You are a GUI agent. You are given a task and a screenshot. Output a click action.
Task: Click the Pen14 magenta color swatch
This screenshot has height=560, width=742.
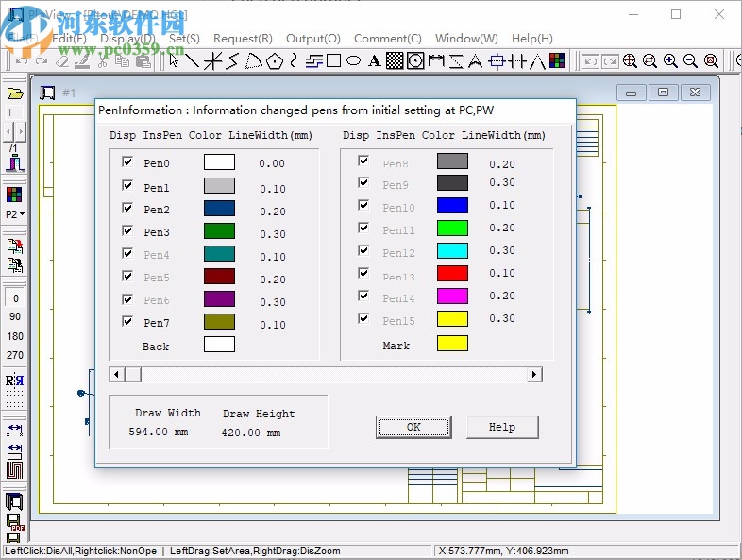(452, 296)
